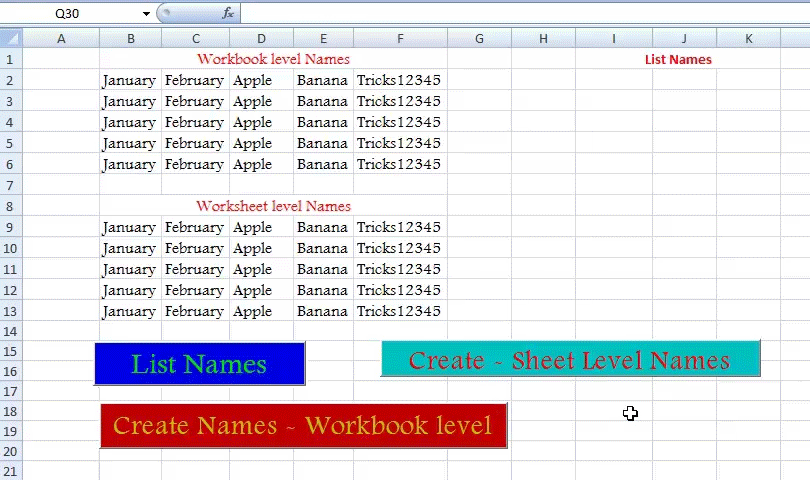The width and height of the screenshot is (810, 480).
Task: Select row 1 header
Action: click(x=11, y=59)
